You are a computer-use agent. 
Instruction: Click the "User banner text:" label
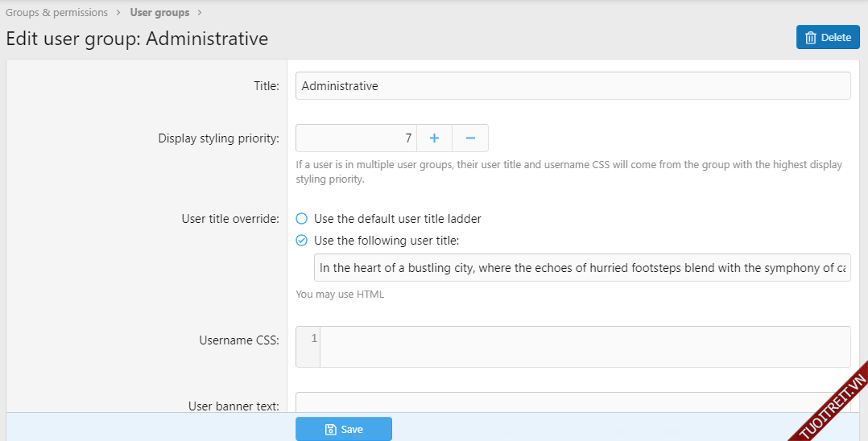tap(234, 406)
